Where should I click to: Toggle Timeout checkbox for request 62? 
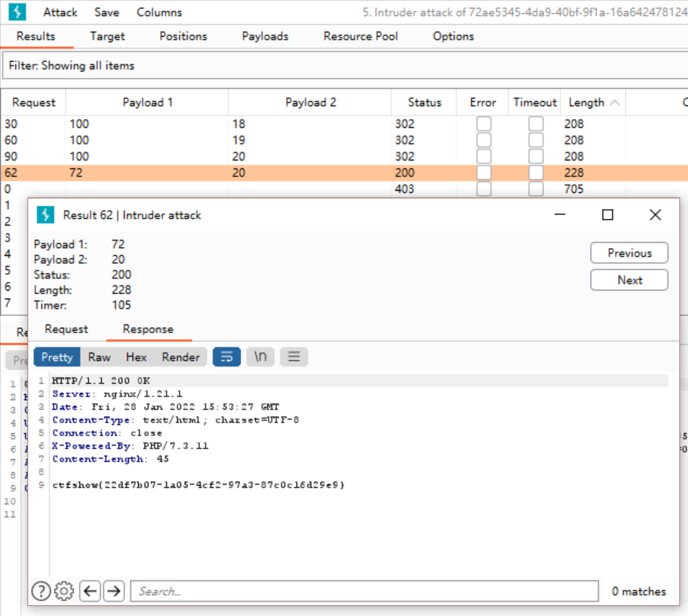(536, 173)
